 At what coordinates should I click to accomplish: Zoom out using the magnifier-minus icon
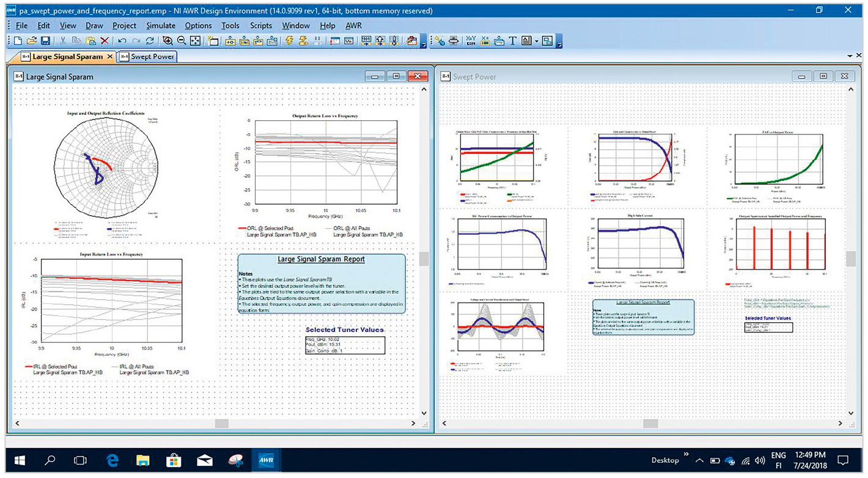coord(182,41)
